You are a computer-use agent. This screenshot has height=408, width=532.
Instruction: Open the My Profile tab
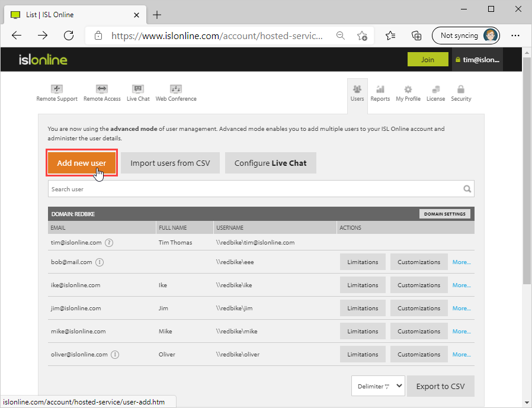408,93
